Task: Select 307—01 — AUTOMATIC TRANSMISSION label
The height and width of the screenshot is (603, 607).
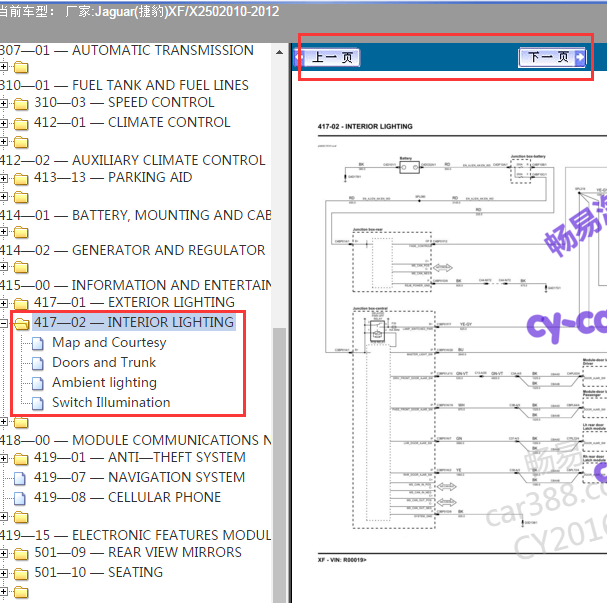Action: [127, 50]
